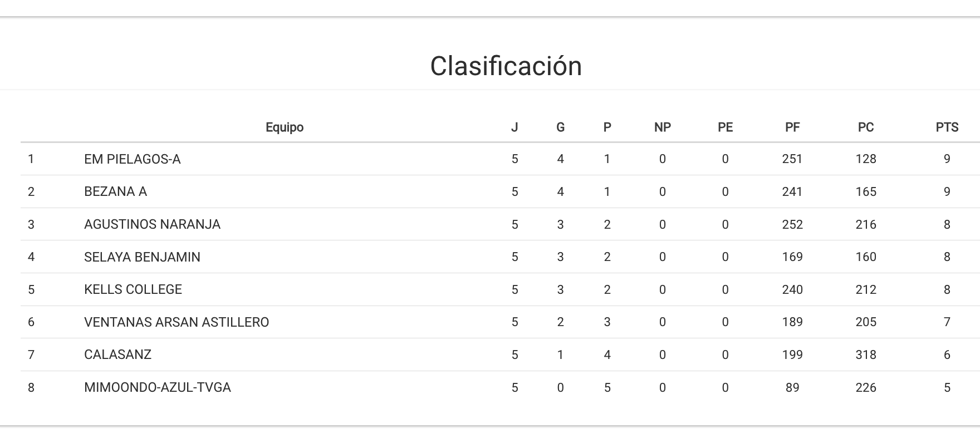The width and height of the screenshot is (980, 448).
Task: Click the CALASANZ team name
Action: click(x=117, y=355)
